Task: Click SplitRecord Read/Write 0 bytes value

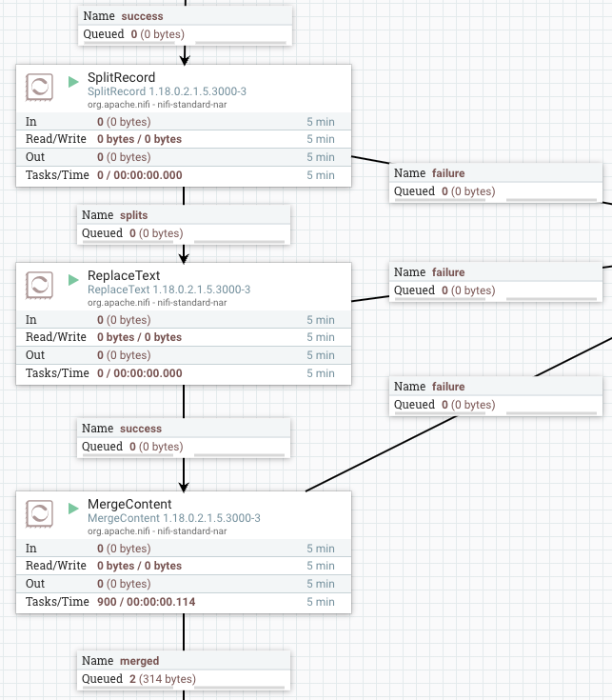Action: click(140, 139)
